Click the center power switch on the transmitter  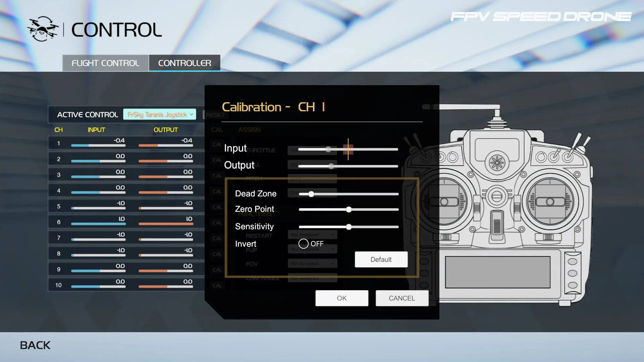(497, 225)
